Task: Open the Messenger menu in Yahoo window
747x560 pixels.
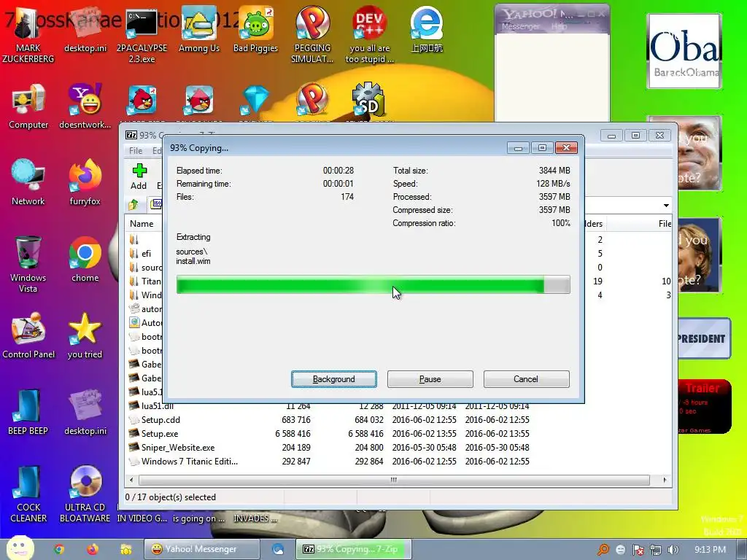Action: point(521,27)
